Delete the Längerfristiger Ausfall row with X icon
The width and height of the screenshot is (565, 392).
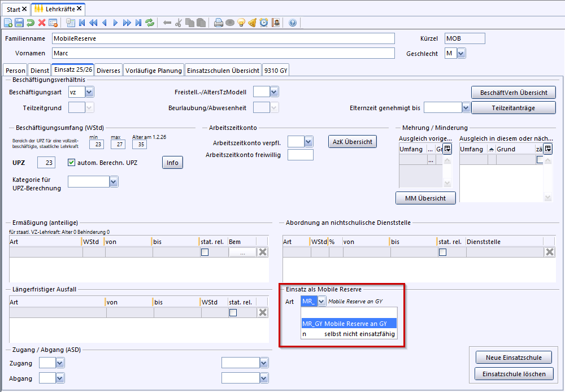coord(263,312)
